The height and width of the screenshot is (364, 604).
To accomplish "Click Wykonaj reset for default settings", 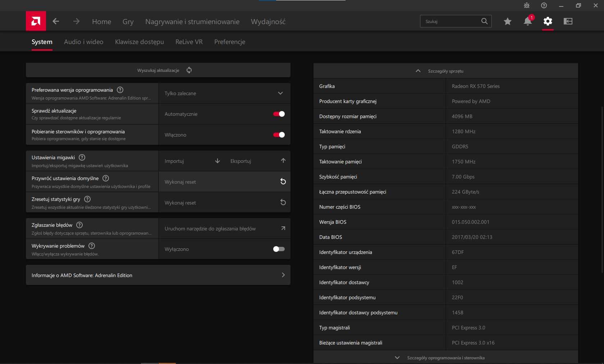I will coord(225,182).
